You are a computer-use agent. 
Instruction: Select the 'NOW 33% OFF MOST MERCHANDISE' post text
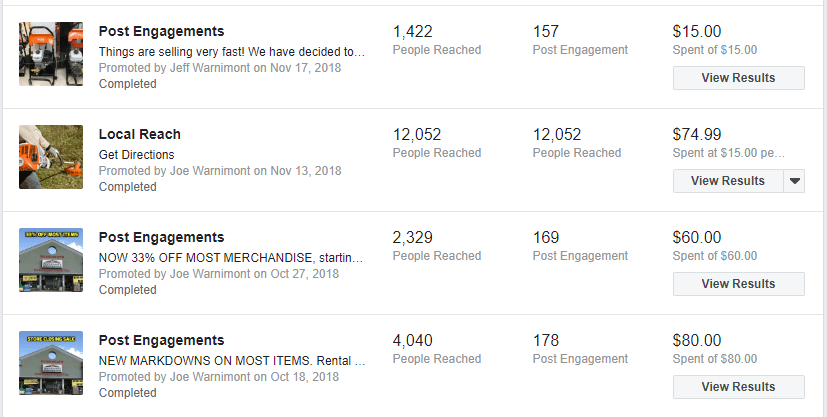(231, 258)
